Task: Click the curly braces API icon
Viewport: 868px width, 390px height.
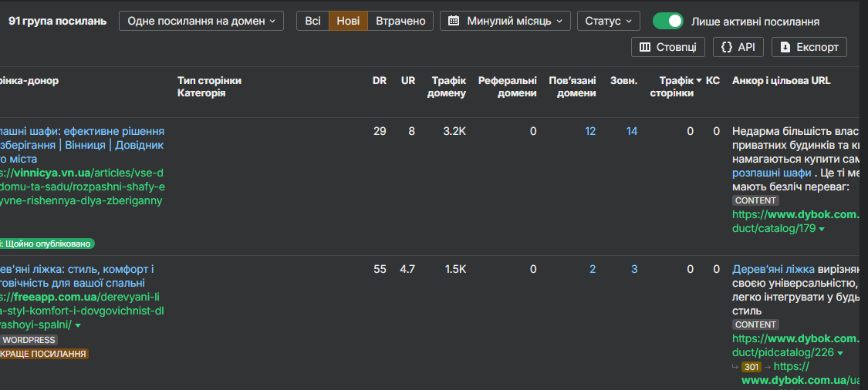Action: coord(726,47)
